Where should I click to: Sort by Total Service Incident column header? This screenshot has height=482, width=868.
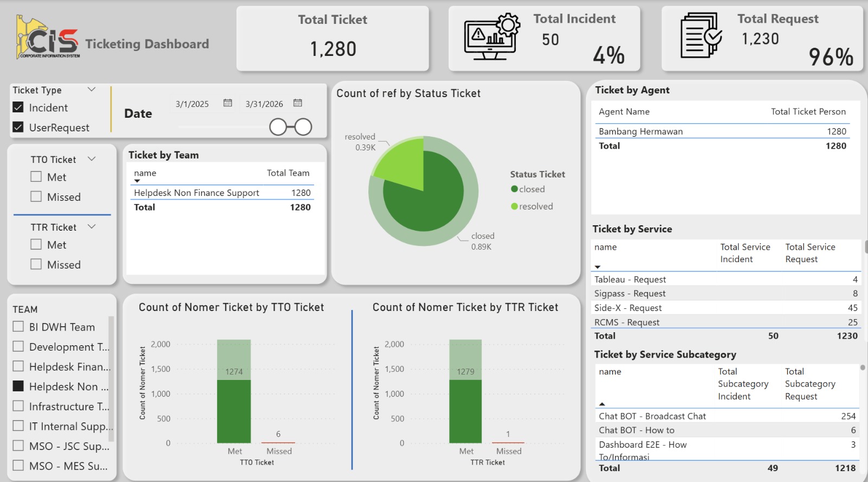tap(745, 253)
